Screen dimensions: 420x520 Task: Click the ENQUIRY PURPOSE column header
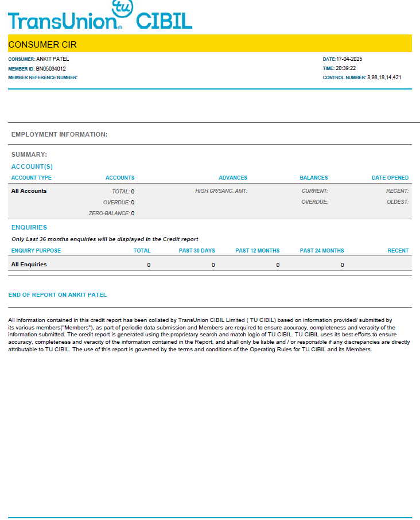click(36, 251)
